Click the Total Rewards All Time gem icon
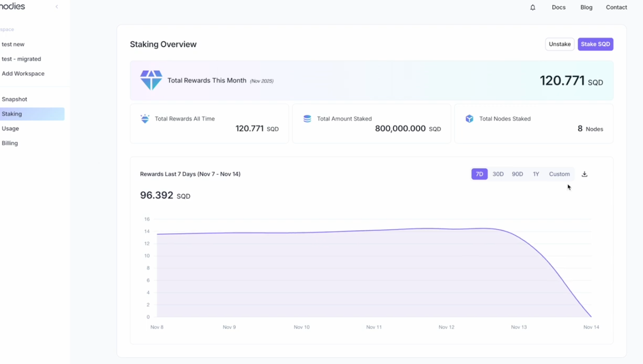Screen dimensions: 643x364 [x=145, y=119]
